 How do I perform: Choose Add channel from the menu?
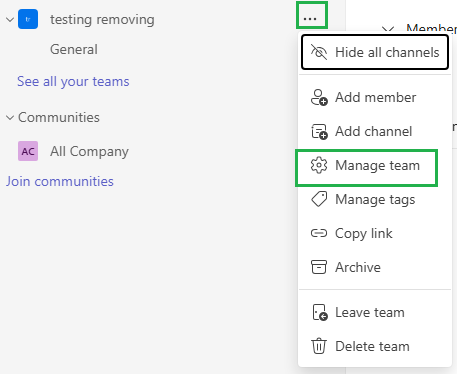click(375, 131)
